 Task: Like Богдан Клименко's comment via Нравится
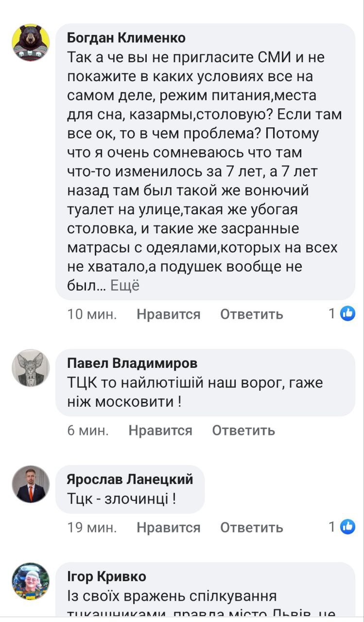(168, 314)
